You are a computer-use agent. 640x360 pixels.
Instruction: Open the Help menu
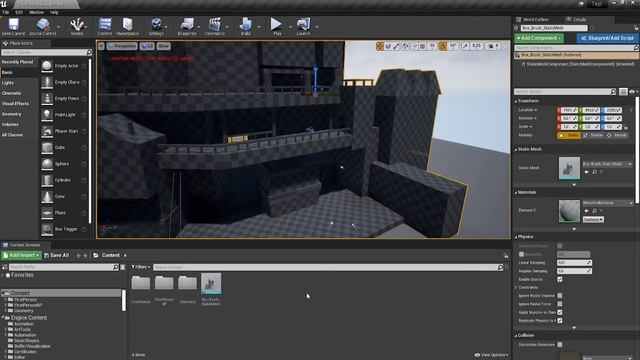pos(54,12)
